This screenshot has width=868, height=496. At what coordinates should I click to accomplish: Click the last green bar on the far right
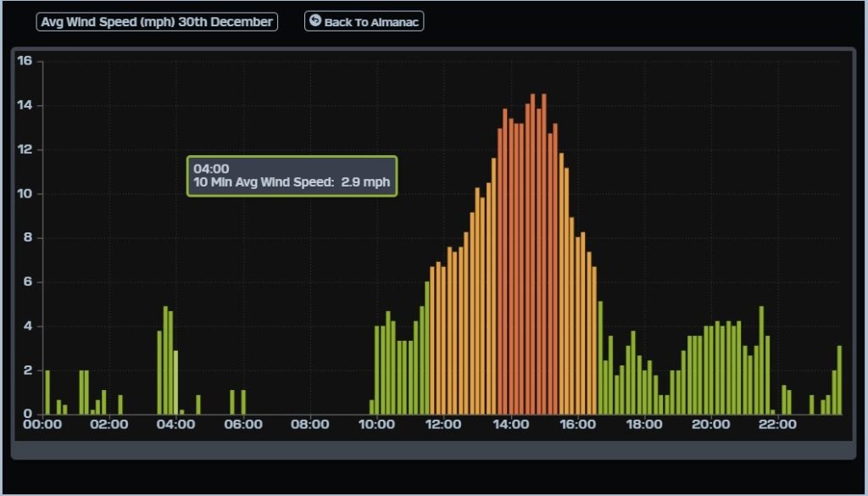click(839, 380)
